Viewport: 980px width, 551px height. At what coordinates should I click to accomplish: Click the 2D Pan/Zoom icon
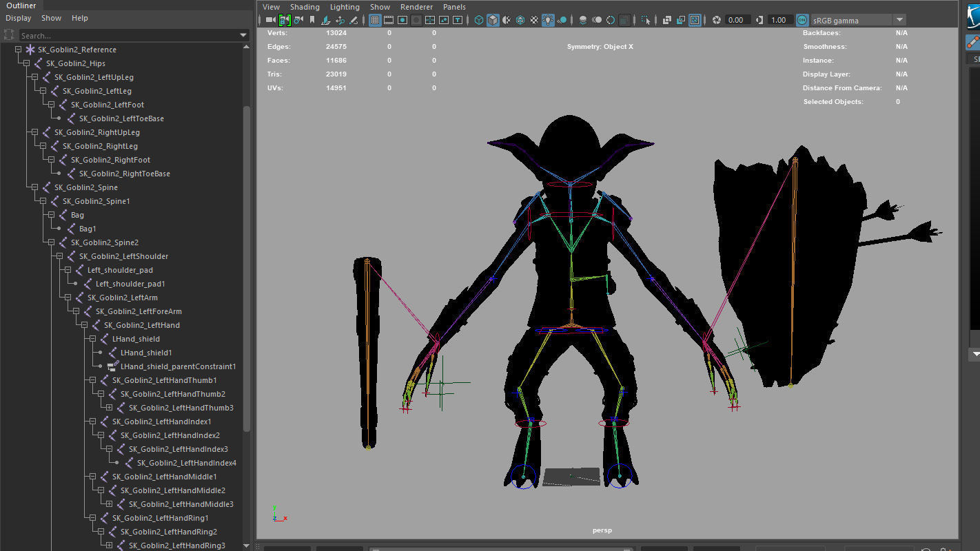(340, 20)
